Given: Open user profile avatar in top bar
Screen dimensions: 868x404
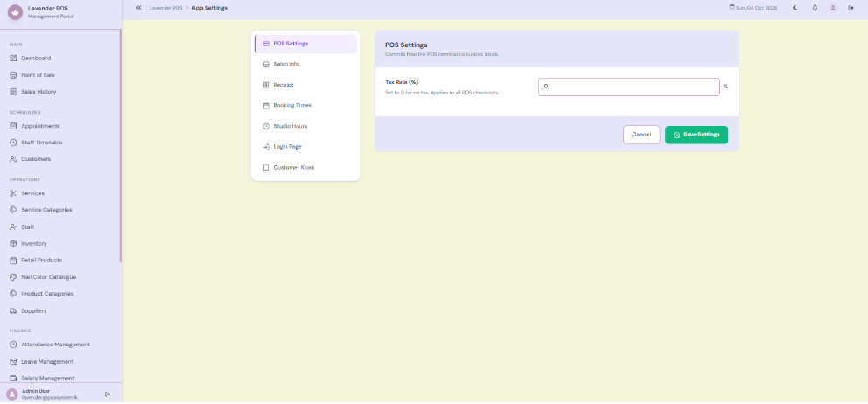Looking at the screenshot, I should [833, 8].
